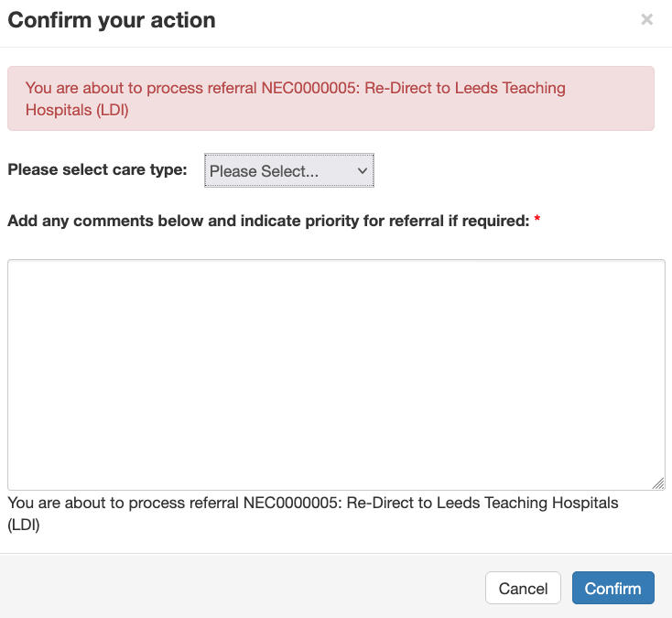
Task: Click the red required-field asterisk
Action: click(x=537, y=222)
